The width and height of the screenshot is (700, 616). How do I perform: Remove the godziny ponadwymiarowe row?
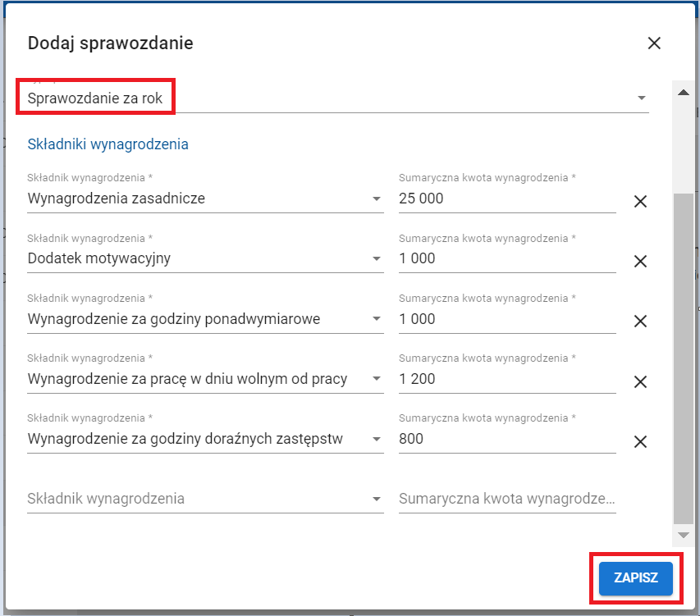tap(641, 322)
